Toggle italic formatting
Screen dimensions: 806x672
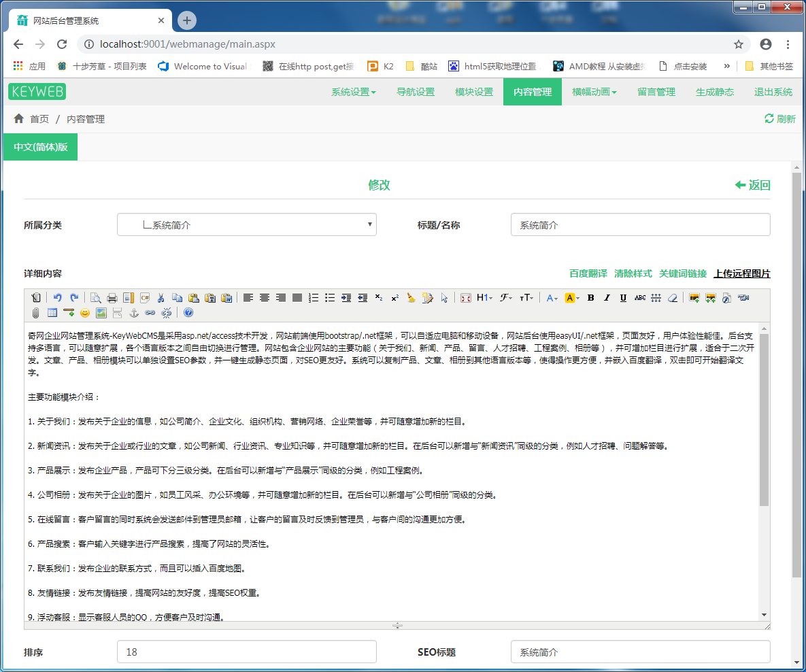point(607,298)
